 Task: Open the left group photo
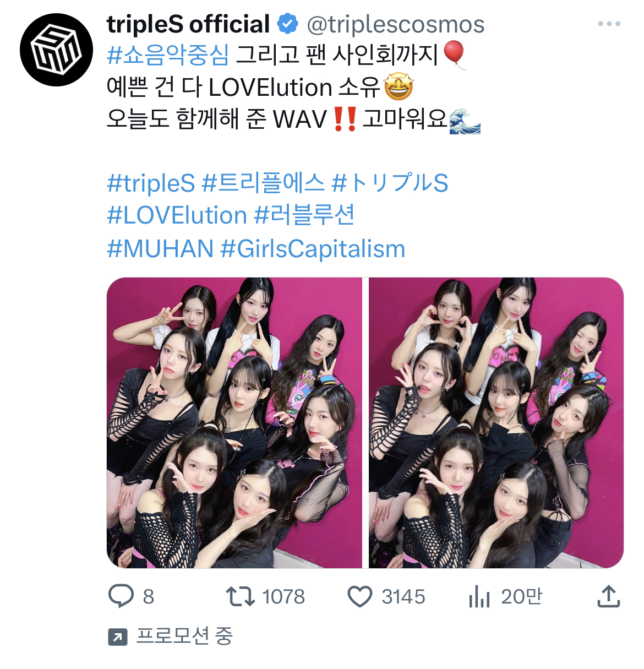point(234,423)
